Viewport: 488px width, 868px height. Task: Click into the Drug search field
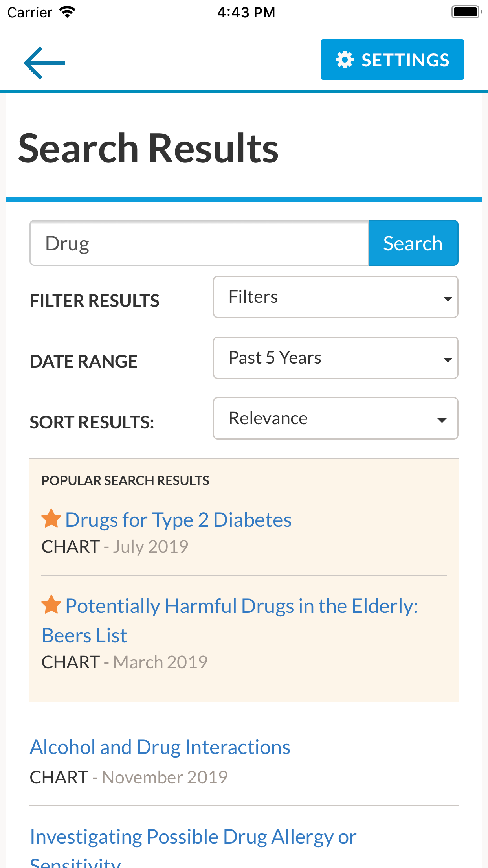click(200, 243)
